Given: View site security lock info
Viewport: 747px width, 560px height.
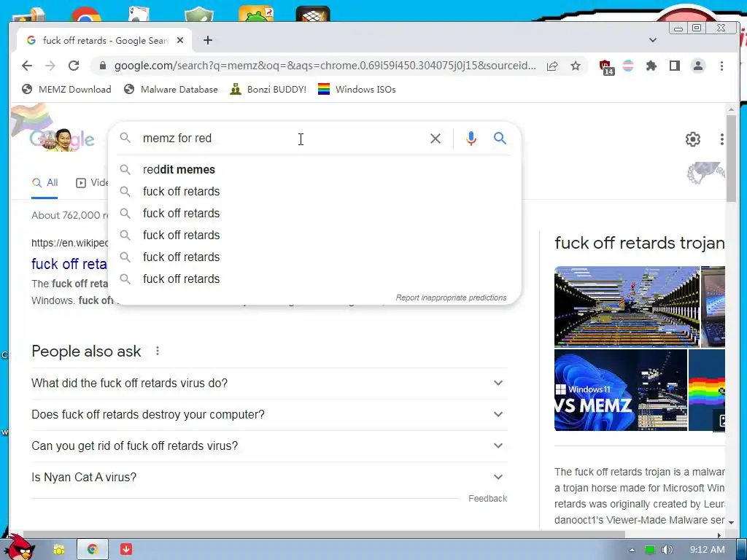Looking at the screenshot, I should click(x=102, y=66).
